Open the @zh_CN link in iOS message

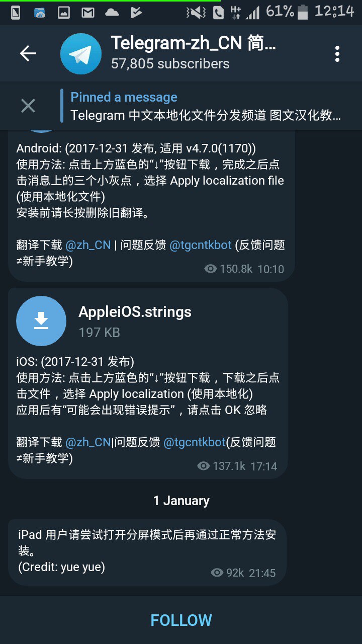(x=88, y=442)
